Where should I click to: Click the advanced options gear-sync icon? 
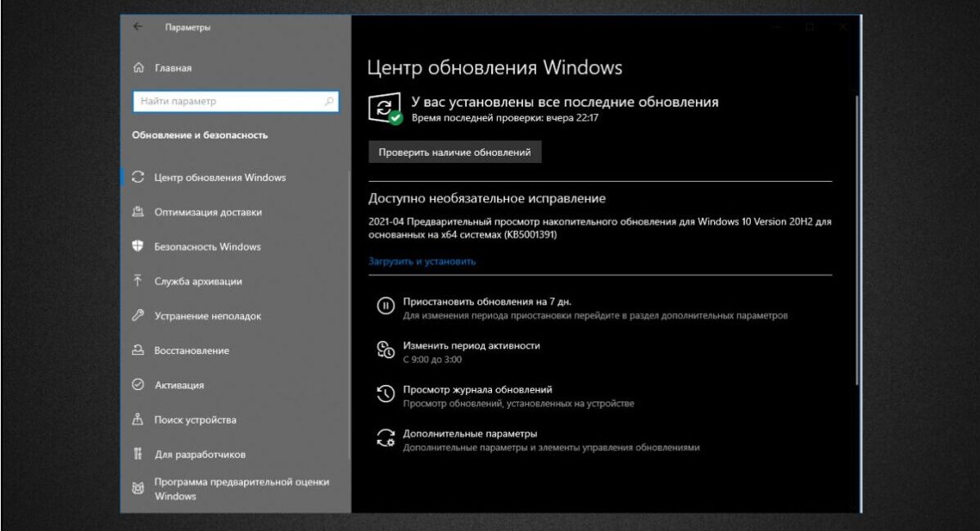pos(386,438)
